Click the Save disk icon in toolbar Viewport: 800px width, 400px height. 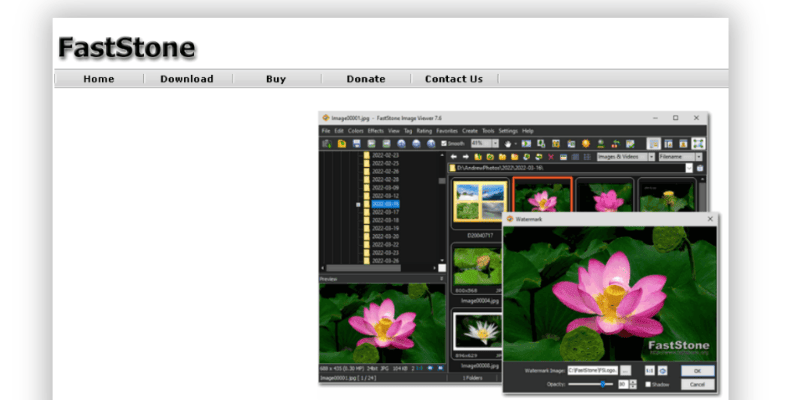pyautogui.click(x=357, y=144)
